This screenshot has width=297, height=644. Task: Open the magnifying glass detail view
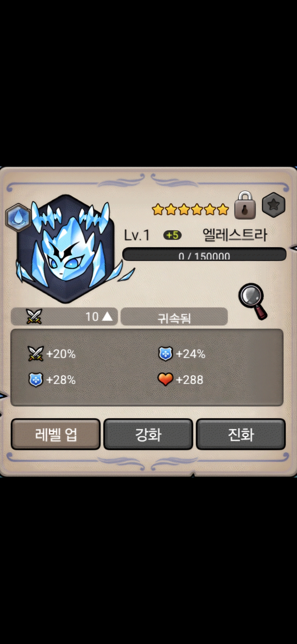tap(253, 301)
